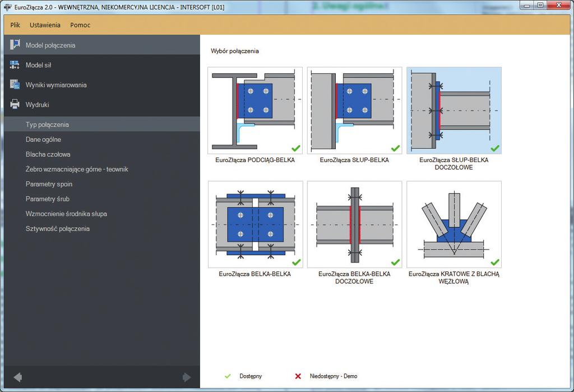The height and width of the screenshot is (392, 574).
Task: Click the Dostępny legend label
Action: 251,376
